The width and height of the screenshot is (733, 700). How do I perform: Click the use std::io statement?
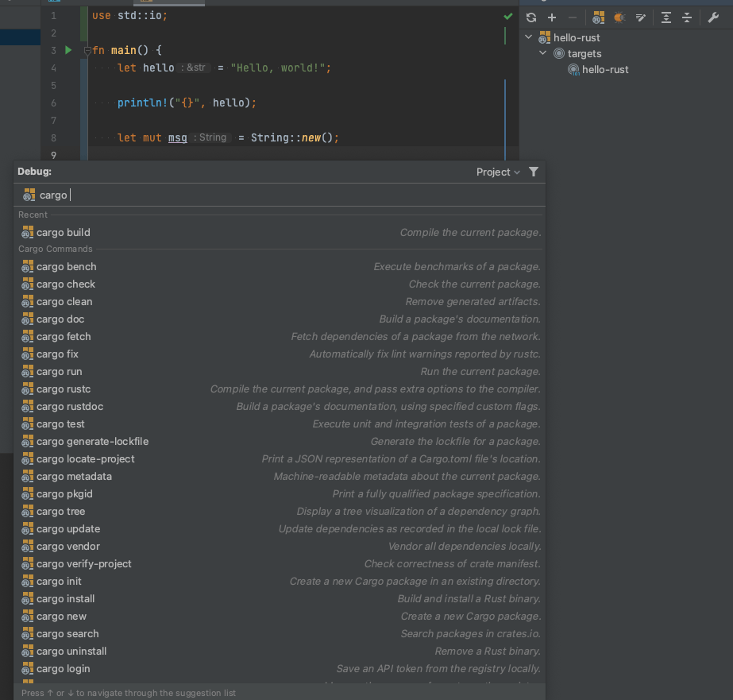coord(129,15)
